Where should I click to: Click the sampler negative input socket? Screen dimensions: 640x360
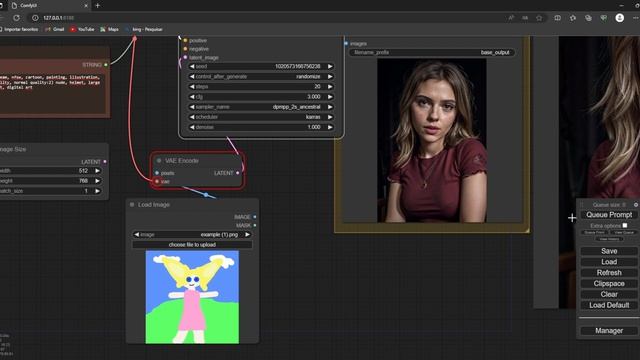[185, 49]
